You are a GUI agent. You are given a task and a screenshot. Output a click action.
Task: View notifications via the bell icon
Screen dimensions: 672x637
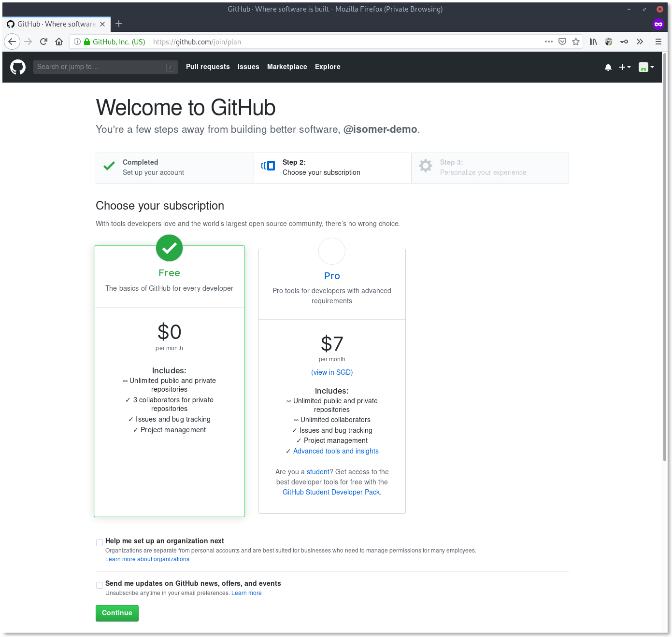[x=608, y=67]
